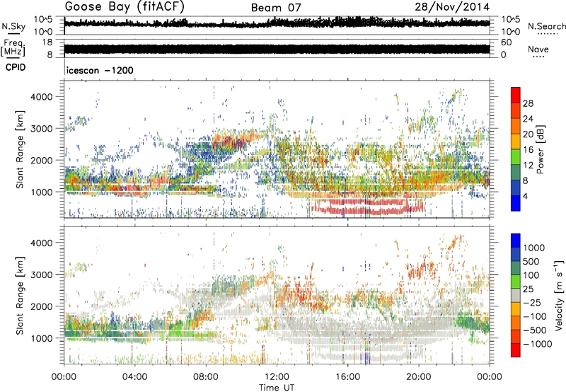Screen dimensions: 566x392
Task: Click the 'N.Search' legend label
Action: [547, 26]
